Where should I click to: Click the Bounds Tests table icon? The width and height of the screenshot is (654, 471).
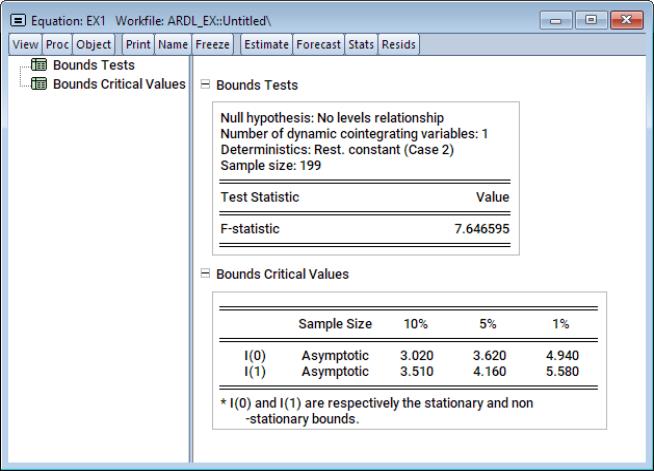coord(41,66)
